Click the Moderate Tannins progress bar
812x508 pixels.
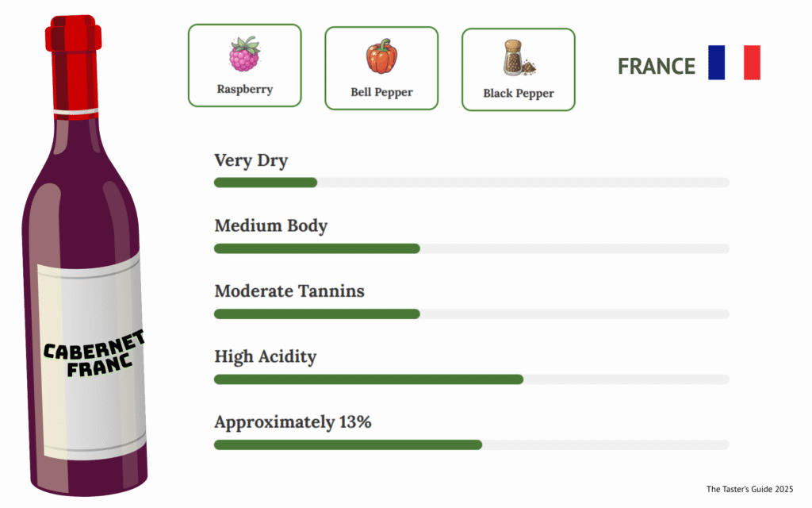pyautogui.click(x=471, y=314)
